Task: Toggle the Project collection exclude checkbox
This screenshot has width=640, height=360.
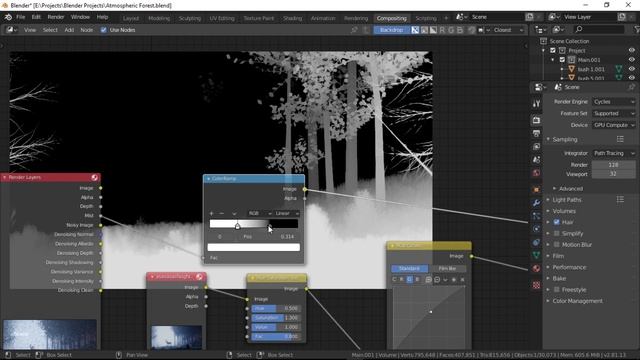Action: (553, 51)
